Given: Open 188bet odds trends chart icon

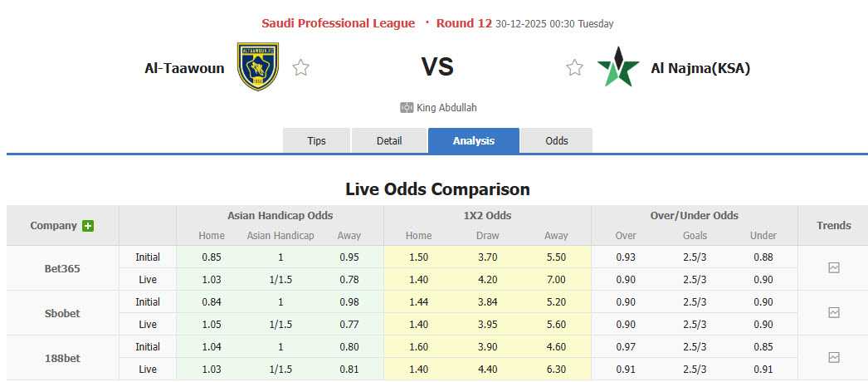Looking at the screenshot, I should coord(833,358).
